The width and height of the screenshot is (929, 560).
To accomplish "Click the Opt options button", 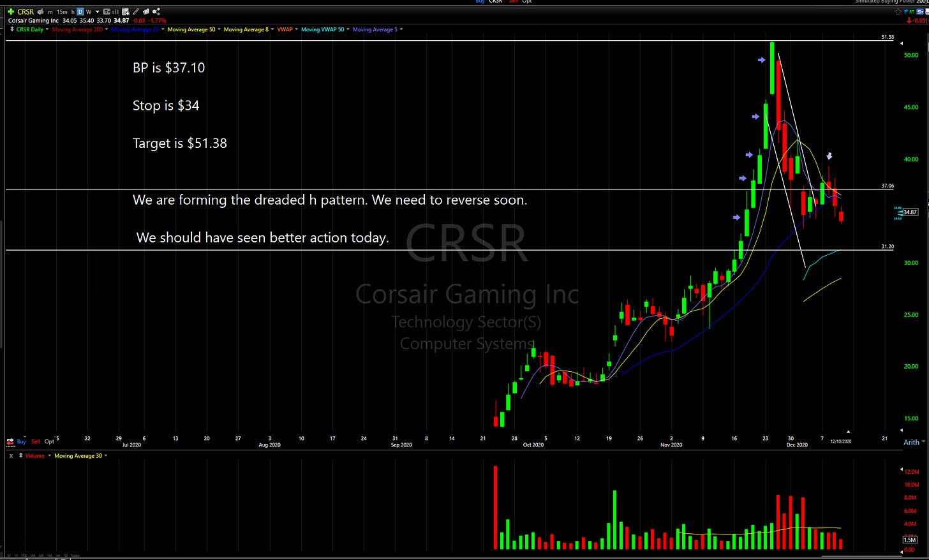I will tap(49, 441).
